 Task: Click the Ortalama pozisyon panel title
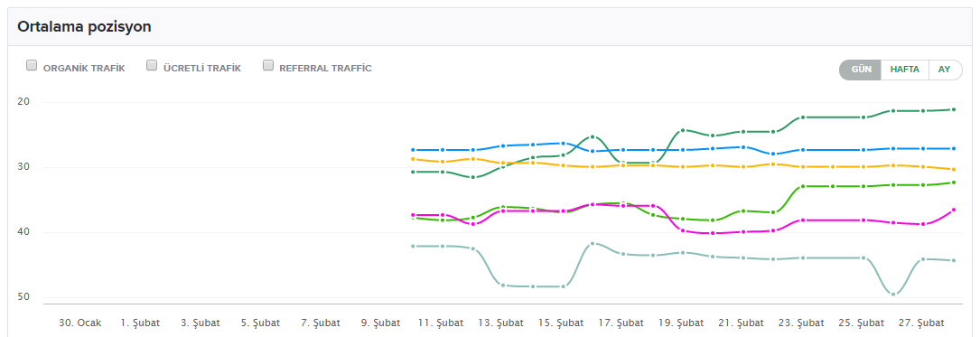[84, 27]
